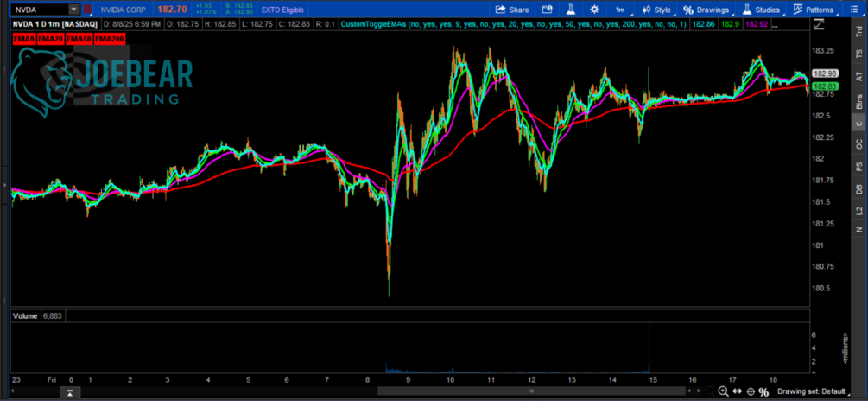The height and width of the screenshot is (401, 868).
Task: Click the 182.98 price bubble on axis
Action: [x=825, y=73]
